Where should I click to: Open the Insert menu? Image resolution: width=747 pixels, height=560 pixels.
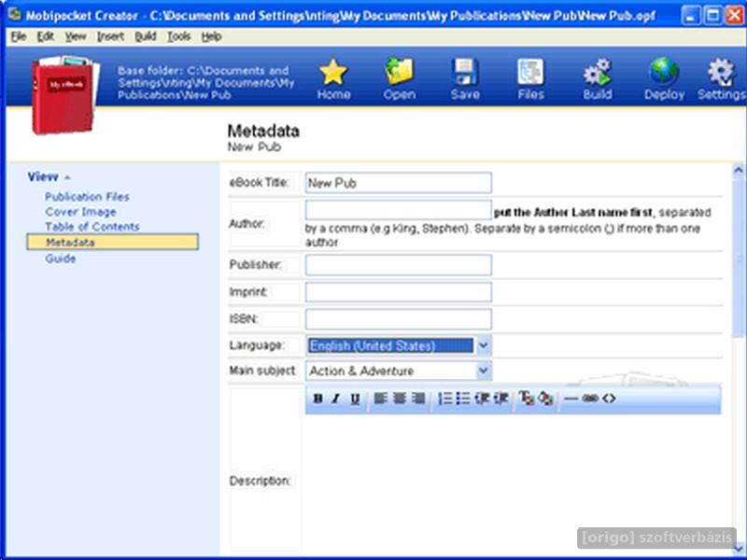[110, 36]
